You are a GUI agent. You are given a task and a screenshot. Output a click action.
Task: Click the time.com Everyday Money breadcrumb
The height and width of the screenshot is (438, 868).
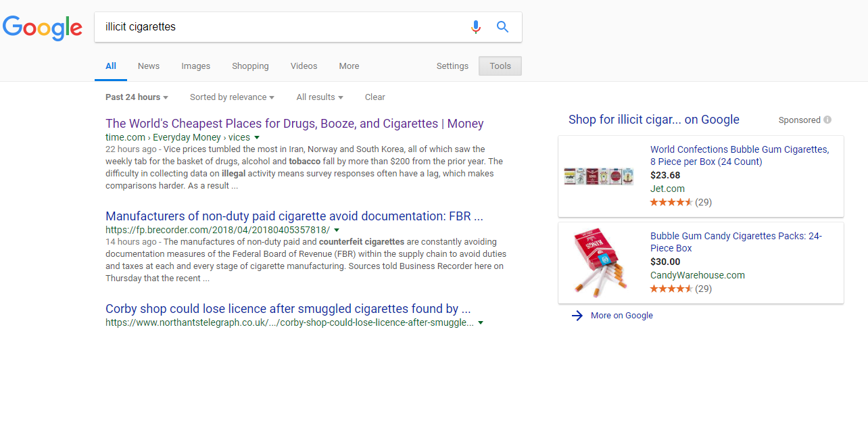pyautogui.click(x=177, y=138)
